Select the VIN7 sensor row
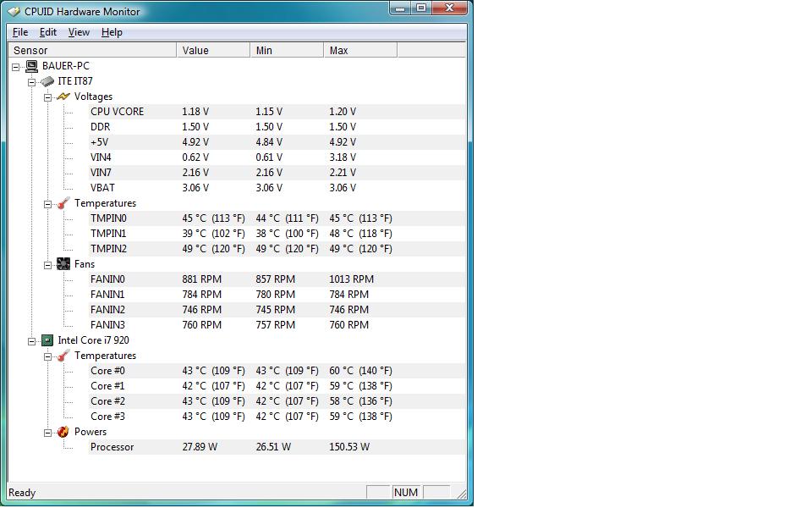 pos(277,173)
